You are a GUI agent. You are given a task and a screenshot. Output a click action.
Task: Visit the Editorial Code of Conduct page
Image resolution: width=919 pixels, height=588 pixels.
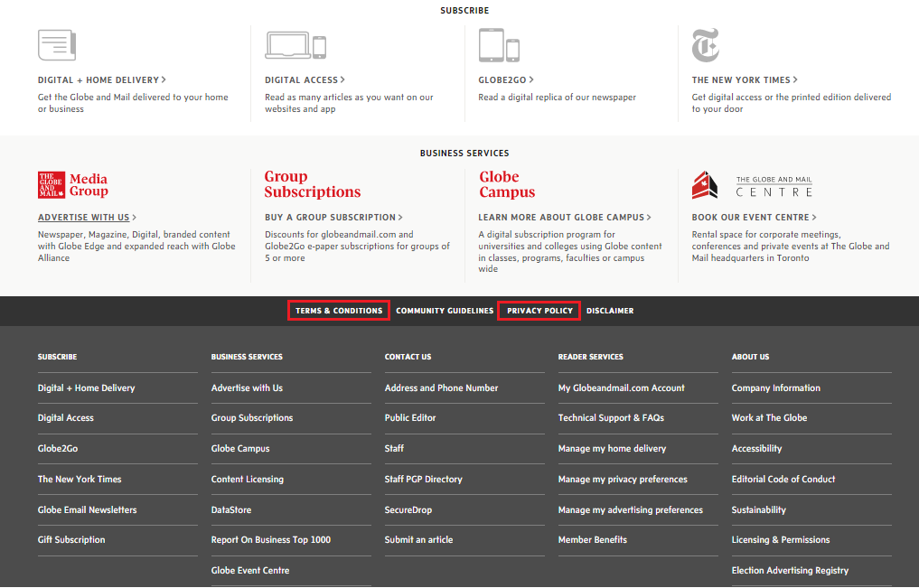tap(783, 480)
